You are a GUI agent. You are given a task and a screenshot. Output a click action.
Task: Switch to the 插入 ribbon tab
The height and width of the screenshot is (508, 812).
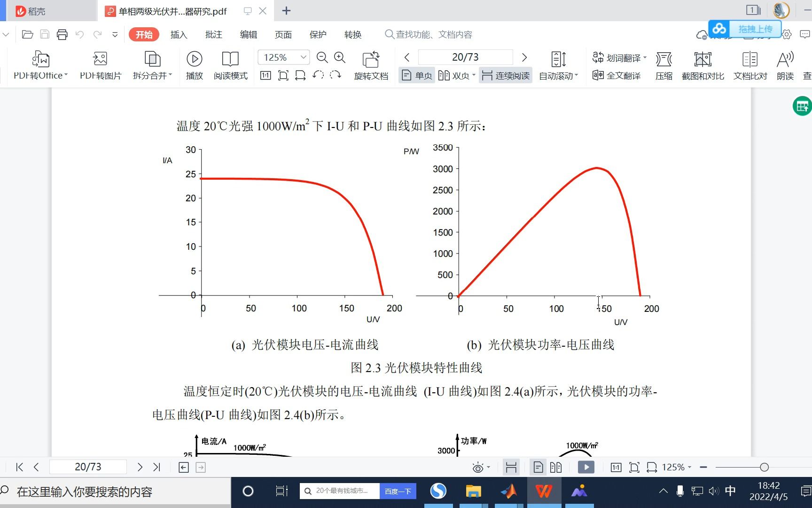[179, 34]
